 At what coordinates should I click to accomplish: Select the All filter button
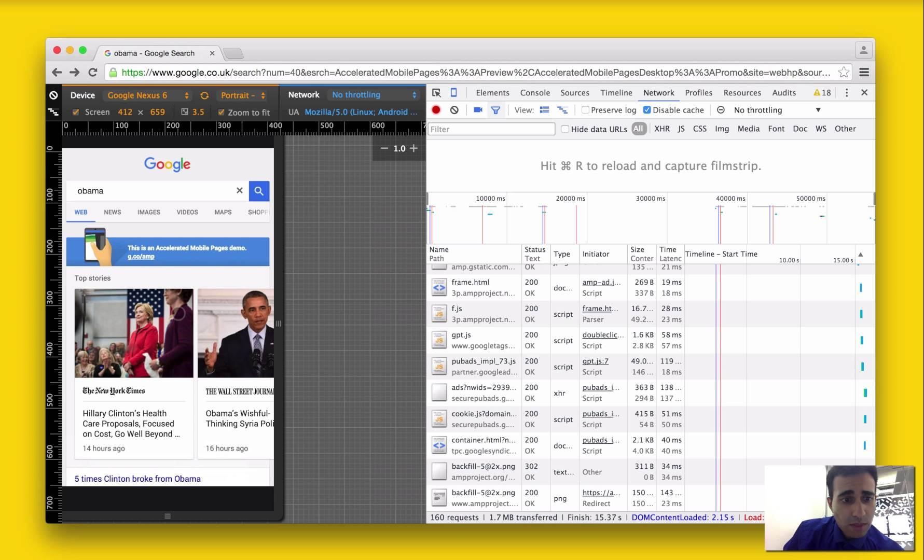click(638, 129)
